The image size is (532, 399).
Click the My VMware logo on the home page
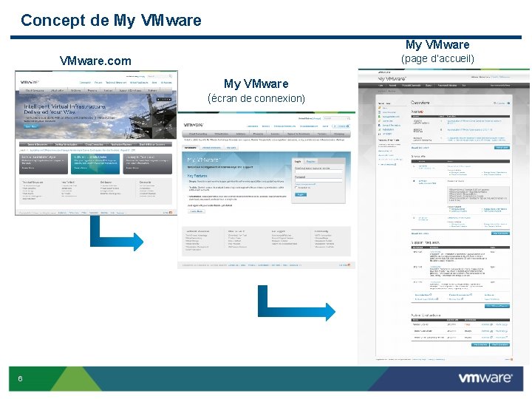392,78
